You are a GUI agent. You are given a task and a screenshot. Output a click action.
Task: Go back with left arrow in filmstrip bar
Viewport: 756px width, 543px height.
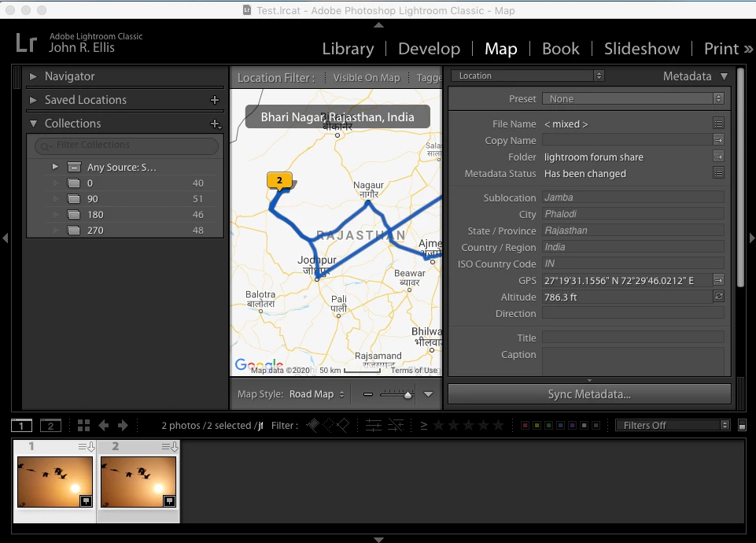point(103,425)
